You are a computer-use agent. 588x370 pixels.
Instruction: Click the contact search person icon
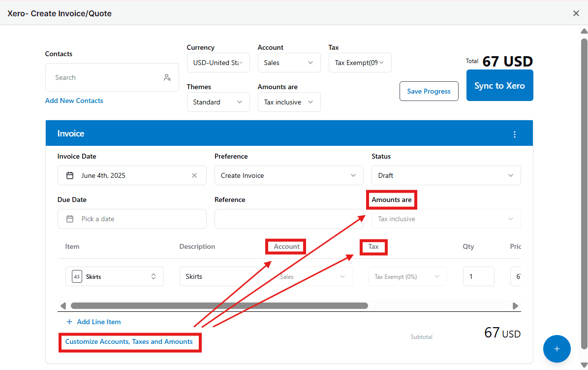(x=167, y=77)
